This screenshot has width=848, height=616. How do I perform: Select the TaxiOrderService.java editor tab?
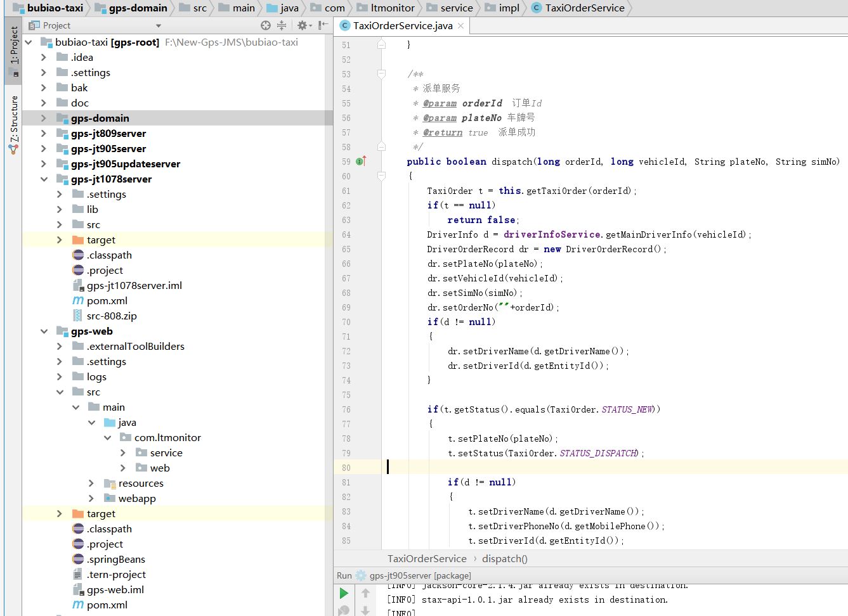point(403,26)
